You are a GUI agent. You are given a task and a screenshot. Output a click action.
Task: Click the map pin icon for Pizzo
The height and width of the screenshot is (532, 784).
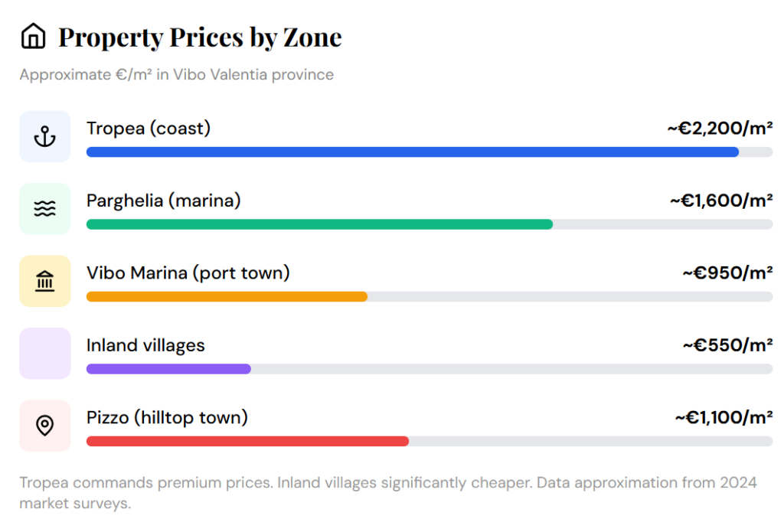click(x=45, y=426)
